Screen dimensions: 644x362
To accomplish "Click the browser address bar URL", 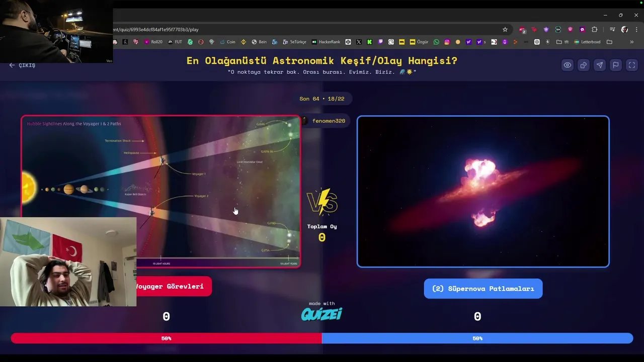I will pos(156,30).
